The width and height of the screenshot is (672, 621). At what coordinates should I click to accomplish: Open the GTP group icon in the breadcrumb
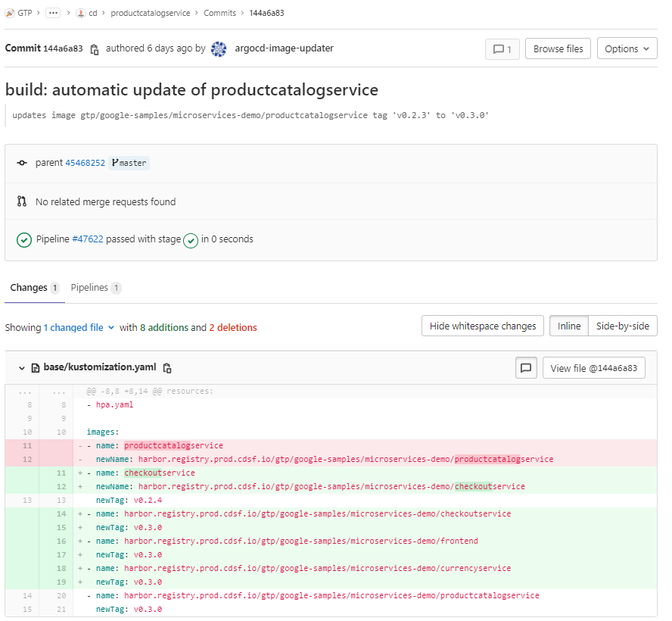[8, 12]
